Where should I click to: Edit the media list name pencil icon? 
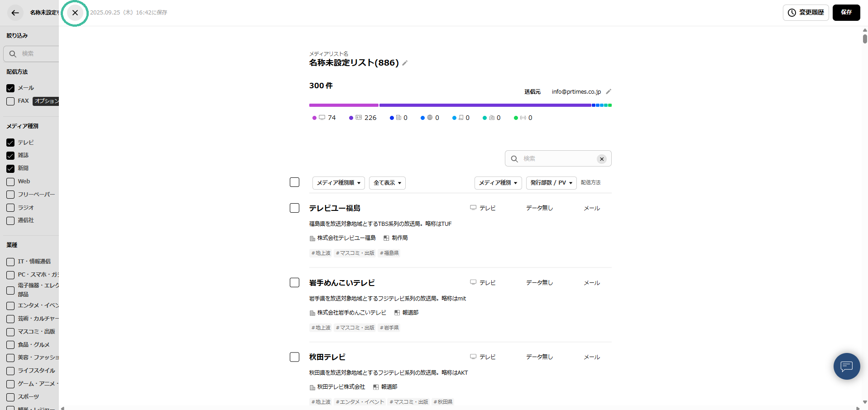(x=405, y=63)
